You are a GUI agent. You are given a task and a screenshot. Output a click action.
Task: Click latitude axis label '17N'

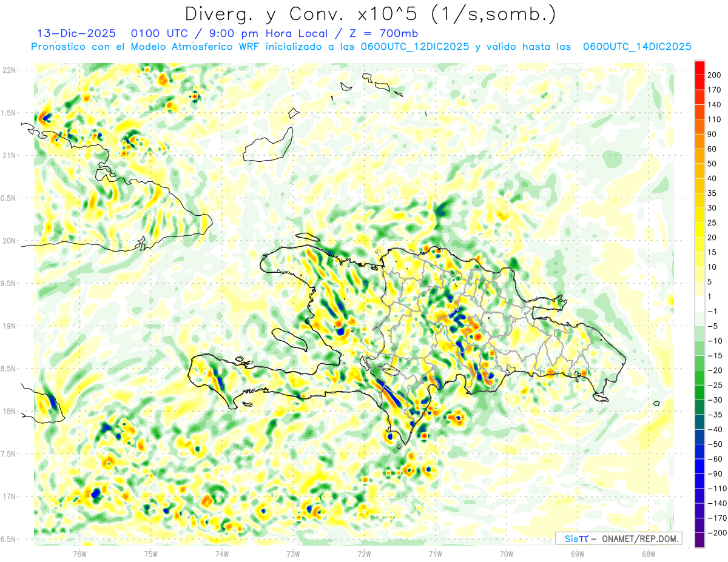(9, 497)
